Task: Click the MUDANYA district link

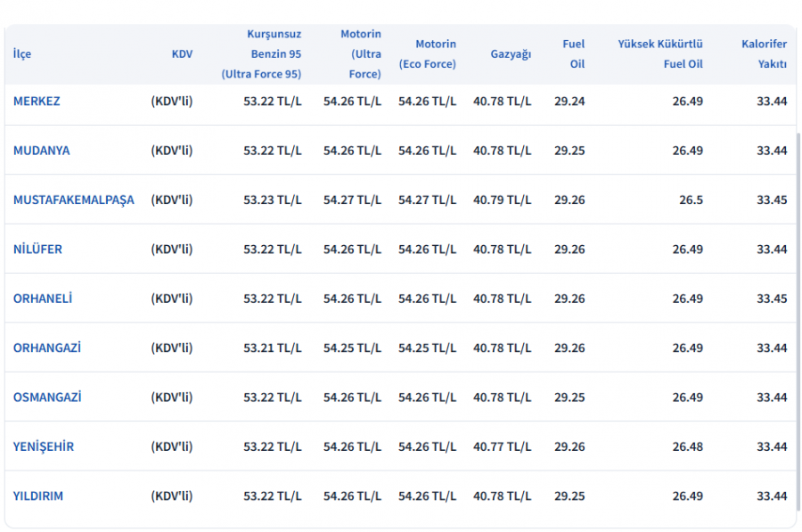Action: tap(41, 151)
